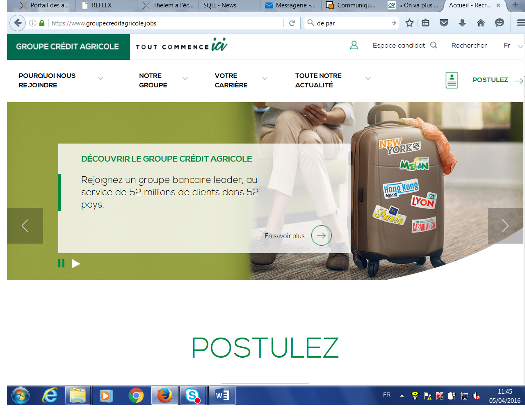Switch to Thelem à l'éc... tab

pyautogui.click(x=167, y=5)
